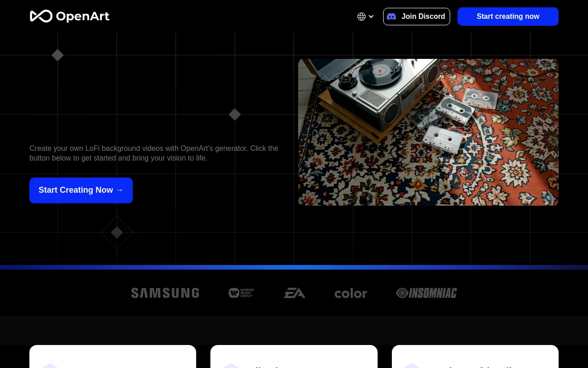Click the OpenArt infinity logo icon

pyautogui.click(x=41, y=16)
